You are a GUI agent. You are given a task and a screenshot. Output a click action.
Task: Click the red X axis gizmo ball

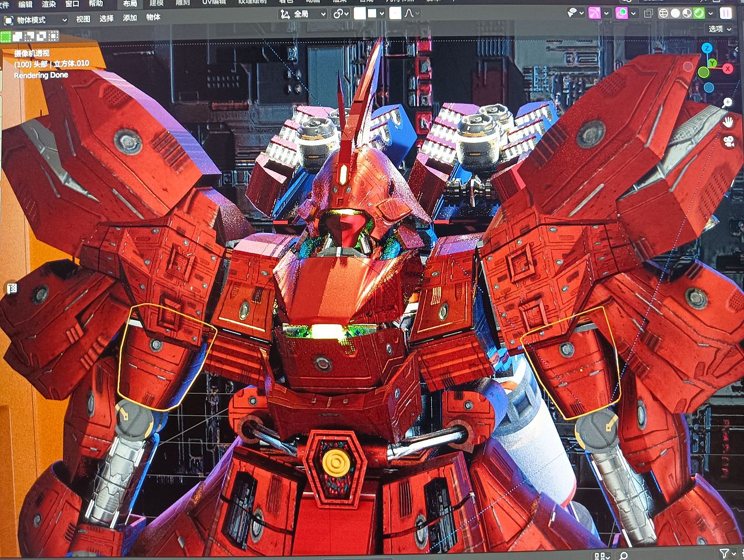coord(728,69)
